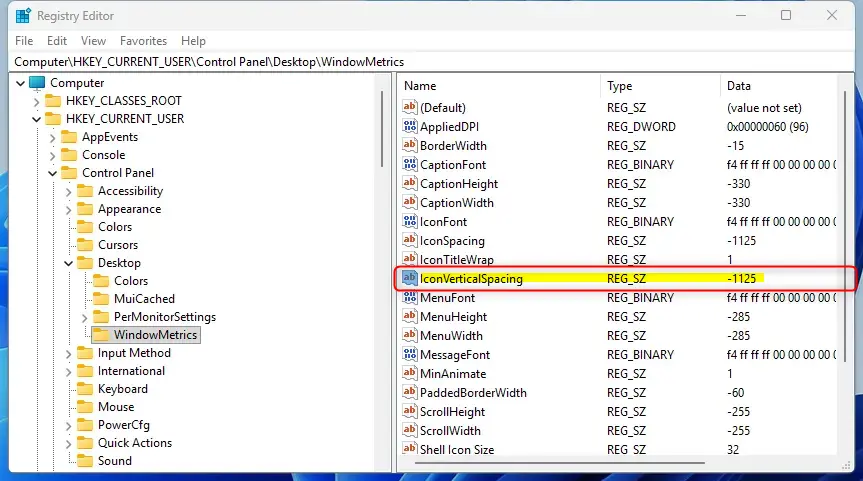This screenshot has width=863, height=481.
Task: Expand the Input Method key
Action: [x=68, y=353]
